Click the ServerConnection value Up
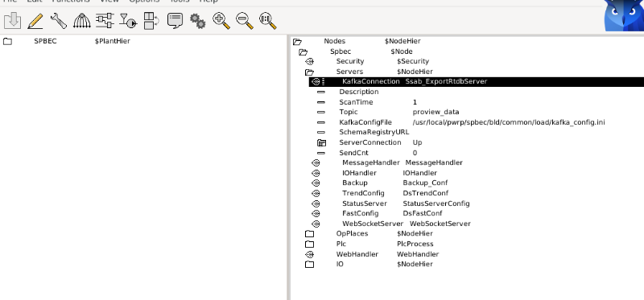Viewport: 644px width, 300px height. click(417, 143)
